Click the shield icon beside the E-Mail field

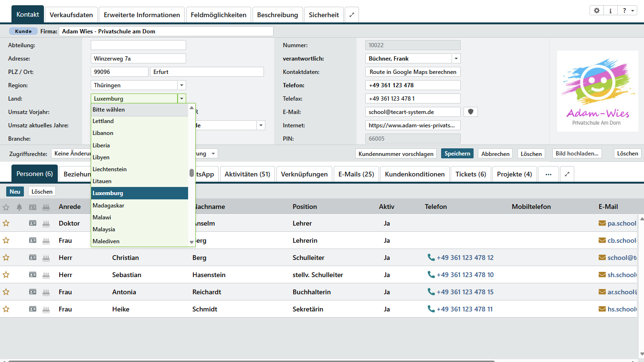coord(471,112)
